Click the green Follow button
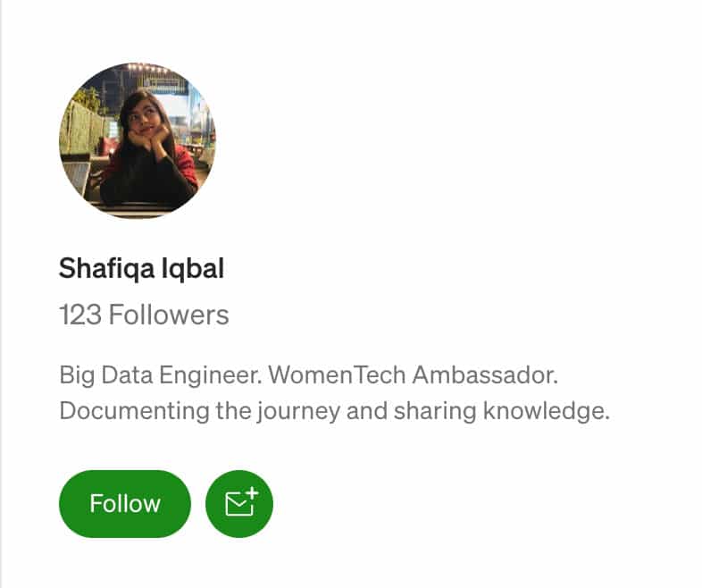 click(x=125, y=504)
